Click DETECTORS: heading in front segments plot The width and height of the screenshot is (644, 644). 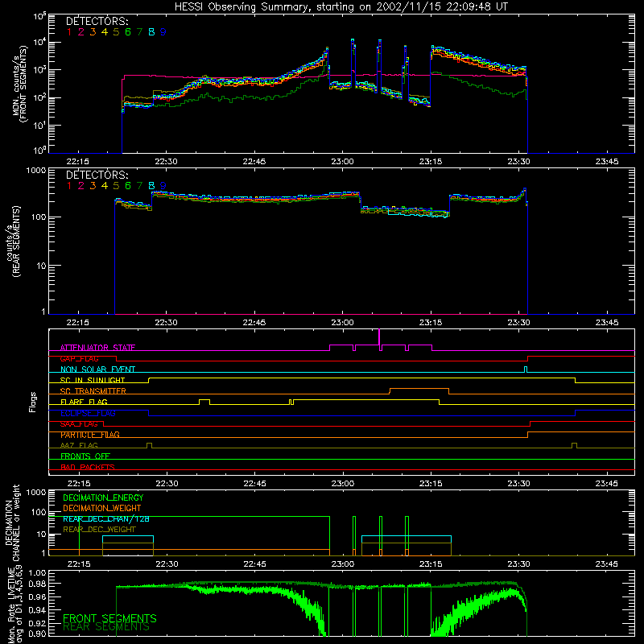pos(97,21)
